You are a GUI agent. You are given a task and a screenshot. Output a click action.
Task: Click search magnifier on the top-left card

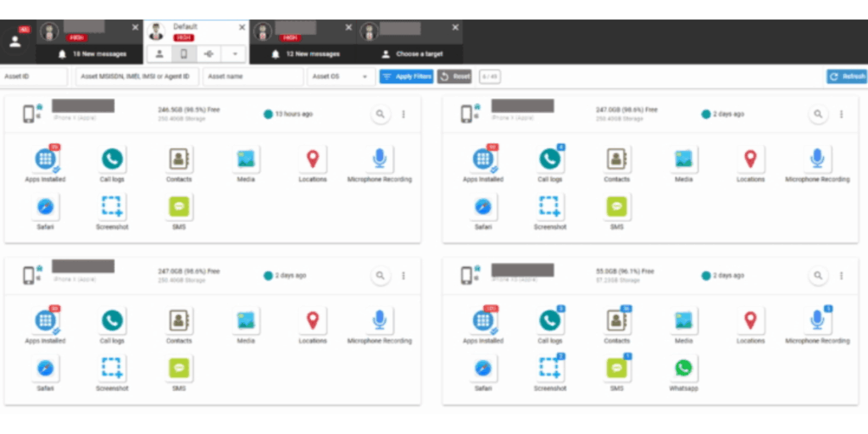pos(380,114)
